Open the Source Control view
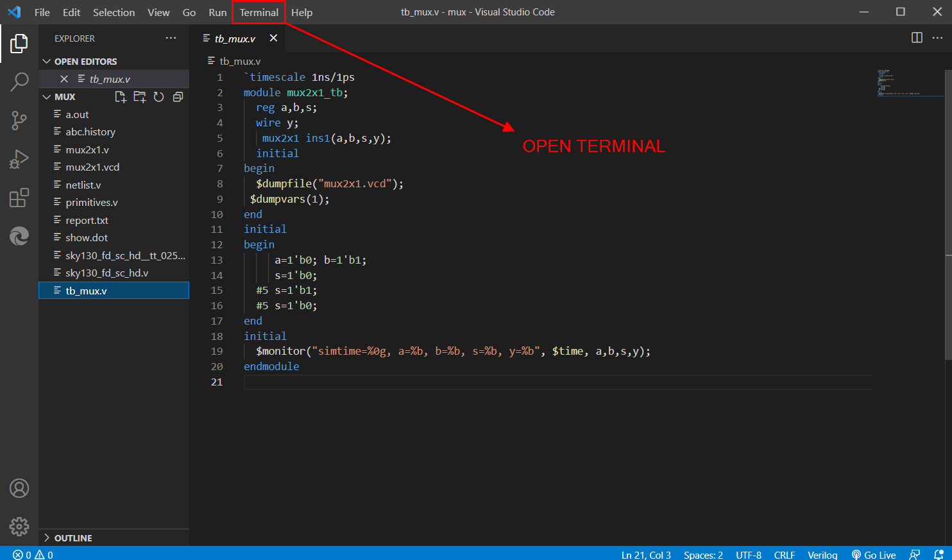This screenshot has height=560, width=952. tap(19, 120)
